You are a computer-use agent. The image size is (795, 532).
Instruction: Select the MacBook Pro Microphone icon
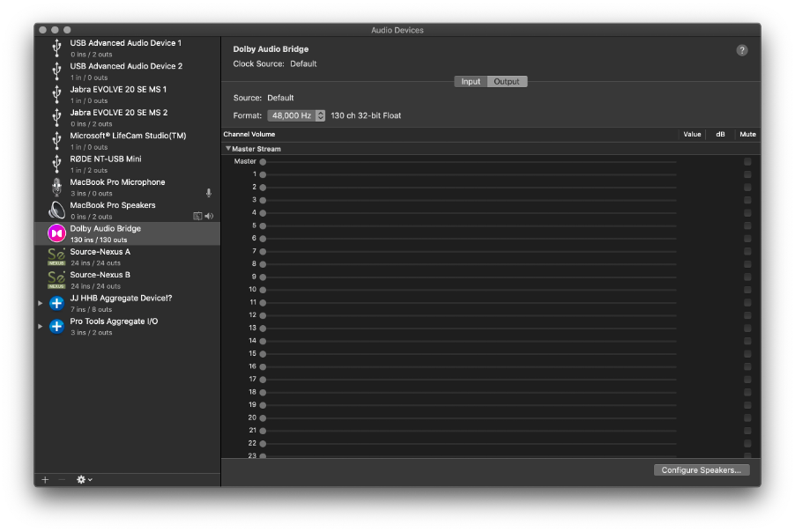click(56, 188)
